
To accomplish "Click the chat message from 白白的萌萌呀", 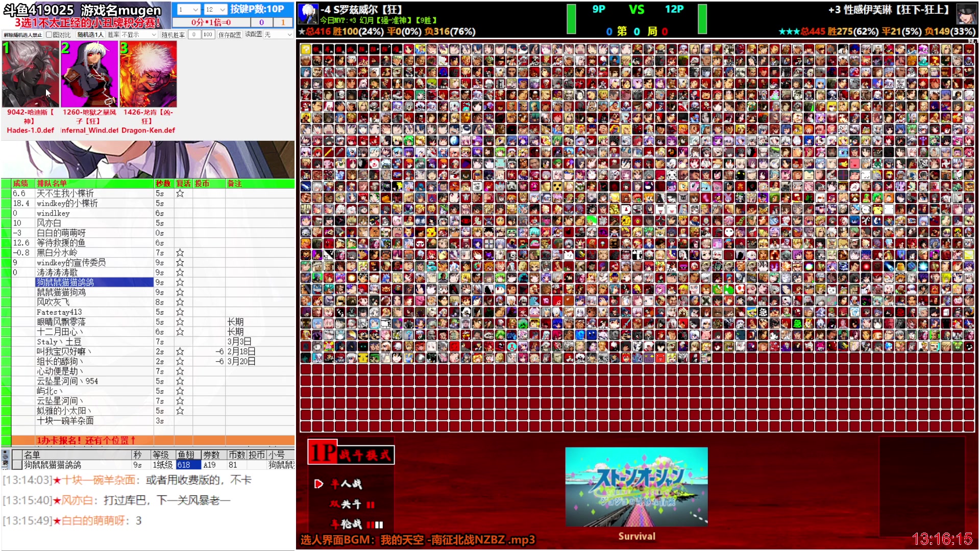I will pos(72,521).
